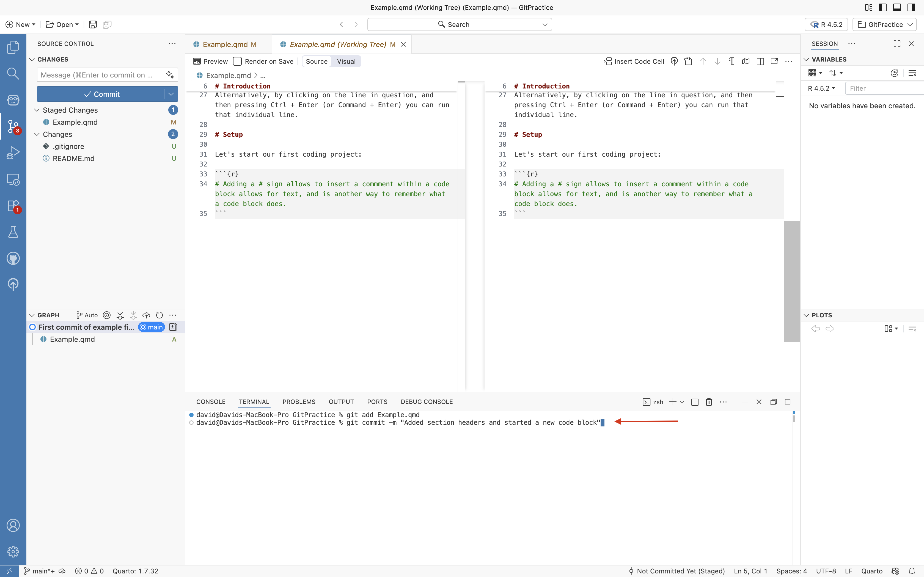The image size is (924, 577).
Task: Open the GitHub icon in activity bar
Action: point(13,258)
